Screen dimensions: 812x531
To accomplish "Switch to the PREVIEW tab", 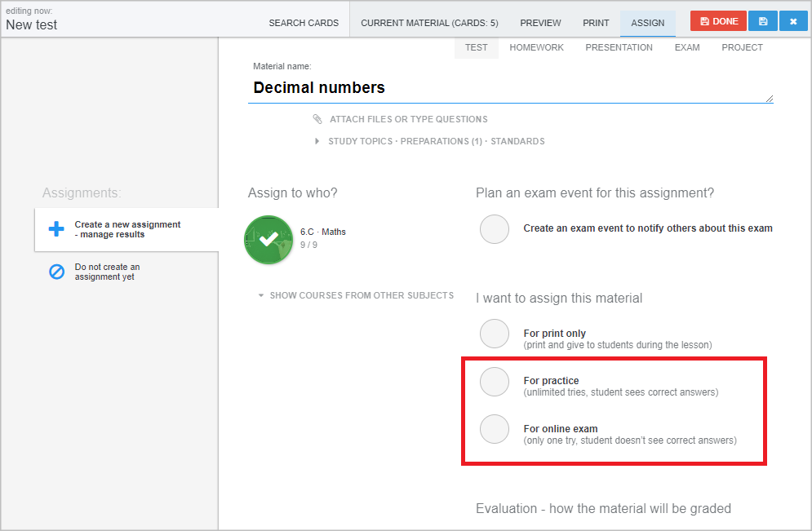I will point(540,23).
